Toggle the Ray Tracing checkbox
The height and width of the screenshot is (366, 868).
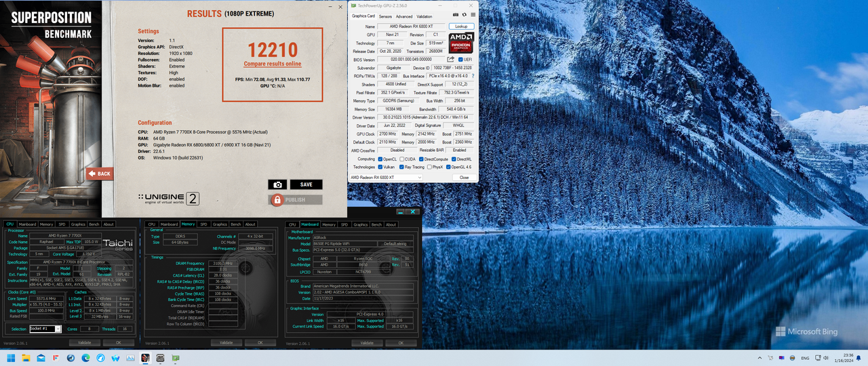pyautogui.click(x=403, y=167)
